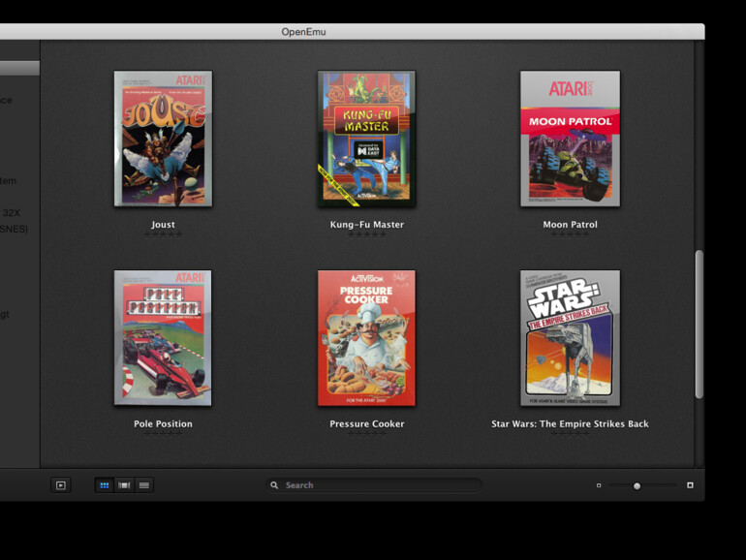The width and height of the screenshot is (746, 560).
Task: Click the Moon Patrol title label
Action: 570,225
